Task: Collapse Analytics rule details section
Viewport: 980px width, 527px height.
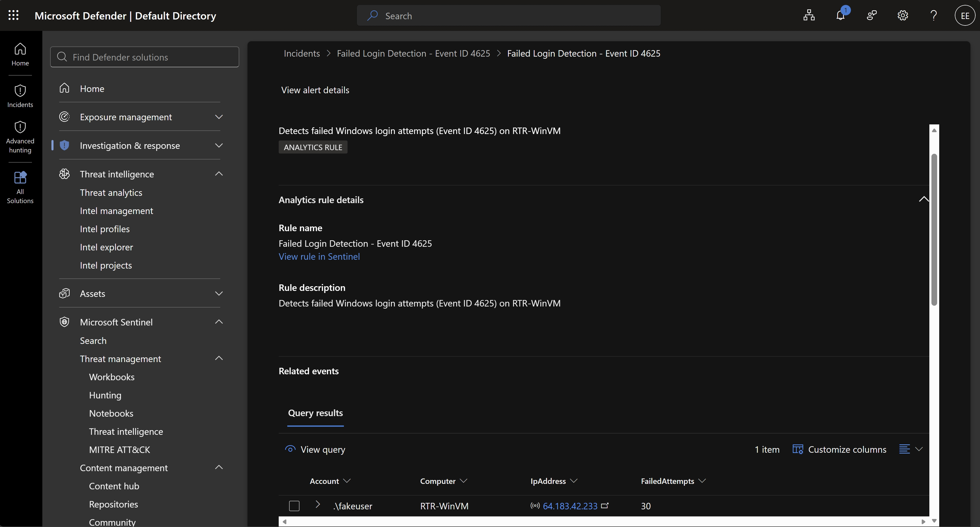Action: [924, 199]
